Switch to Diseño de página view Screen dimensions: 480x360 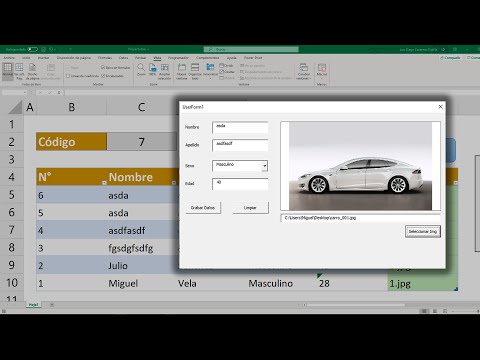32,71
